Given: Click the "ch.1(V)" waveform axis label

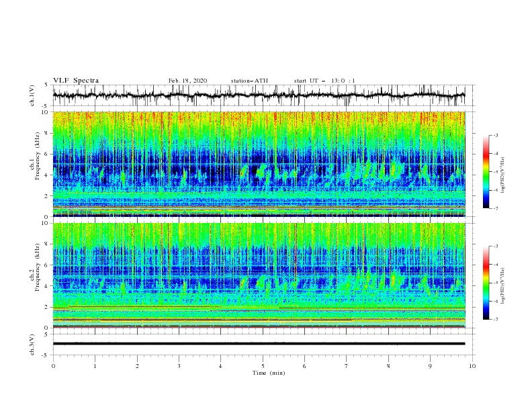Looking at the screenshot, I should (32, 95).
